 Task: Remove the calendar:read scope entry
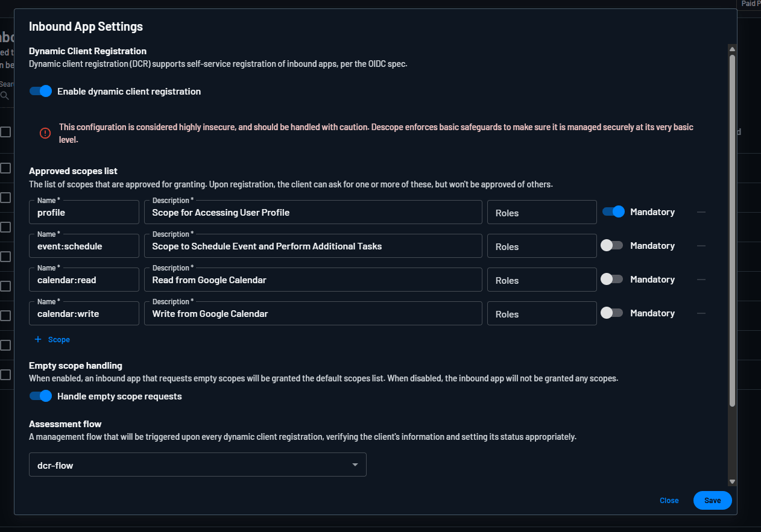pos(701,279)
